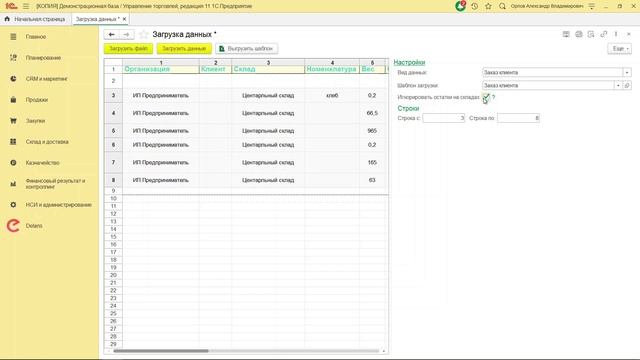Open Финансовый результат и контроллинг section
The image size is (640, 360).
(56, 184)
